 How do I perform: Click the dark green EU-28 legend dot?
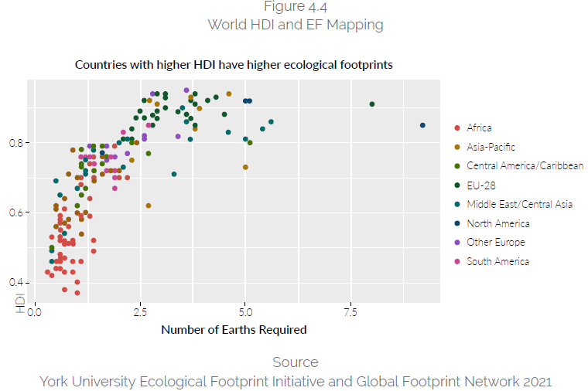(x=457, y=185)
